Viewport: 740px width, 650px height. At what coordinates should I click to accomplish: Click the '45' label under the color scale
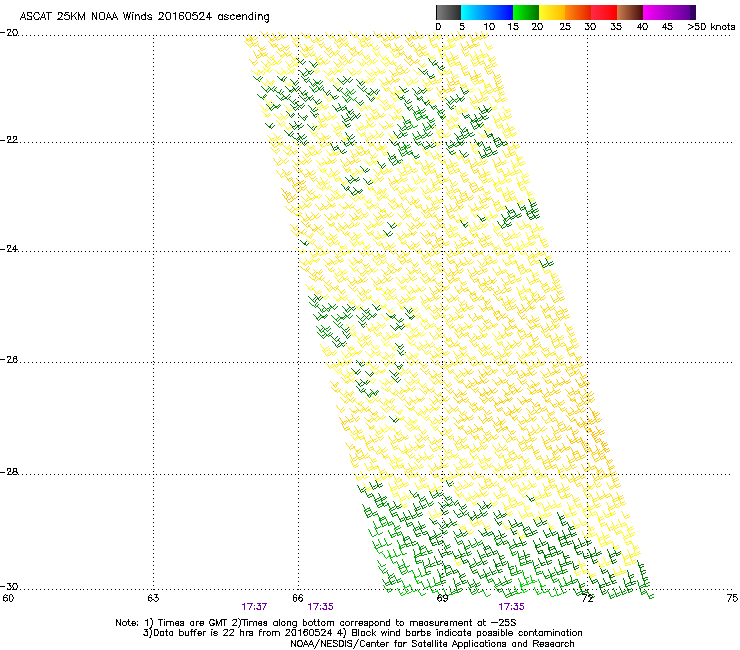667,27
